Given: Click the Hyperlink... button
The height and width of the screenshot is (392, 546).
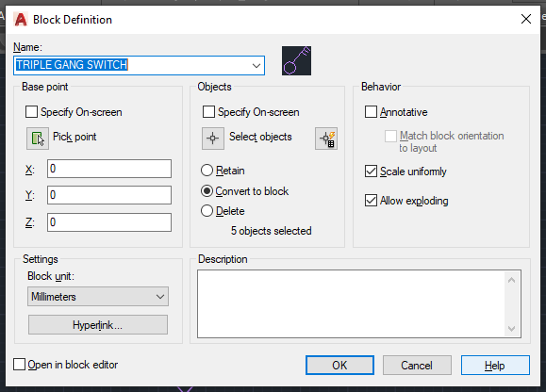Looking at the screenshot, I should [98, 325].
